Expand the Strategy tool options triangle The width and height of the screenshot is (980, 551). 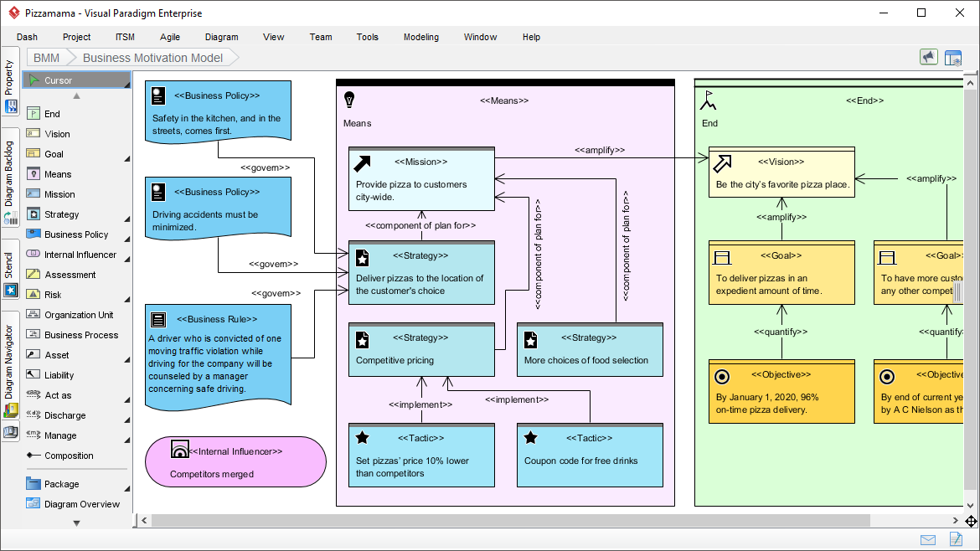pos(126,219)
